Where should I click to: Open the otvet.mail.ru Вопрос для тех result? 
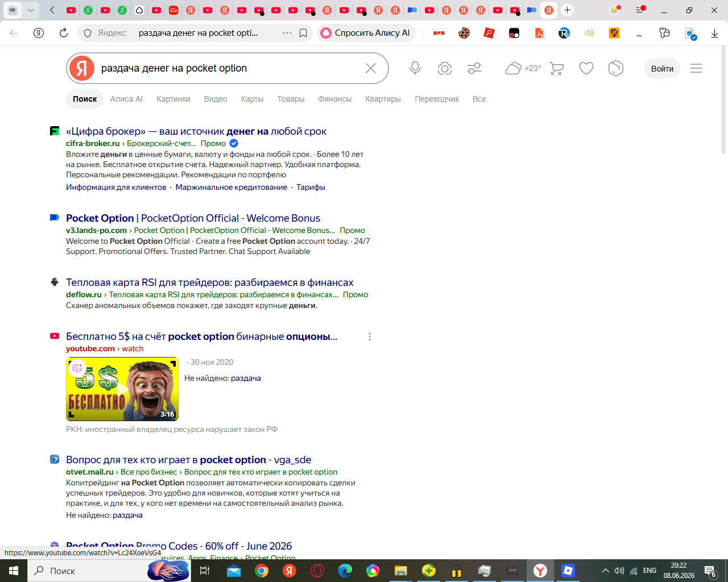[189, 460]
